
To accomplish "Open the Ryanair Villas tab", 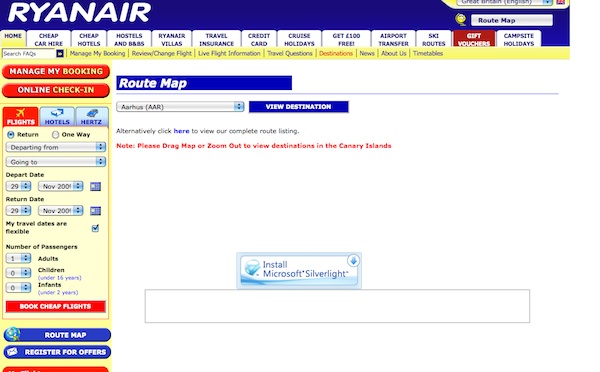I will pyautogui.click(x=171, y=39).
